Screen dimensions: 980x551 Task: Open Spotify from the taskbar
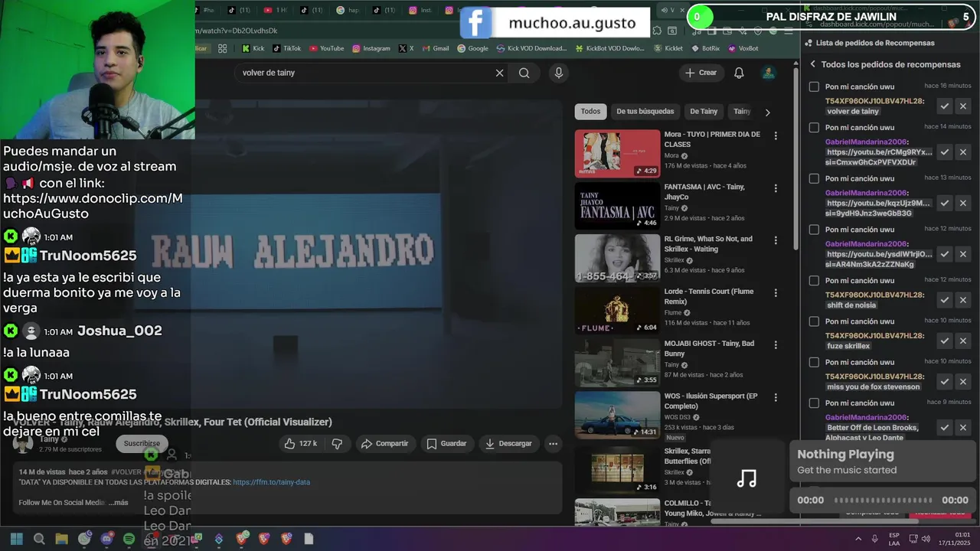[129, 539]
